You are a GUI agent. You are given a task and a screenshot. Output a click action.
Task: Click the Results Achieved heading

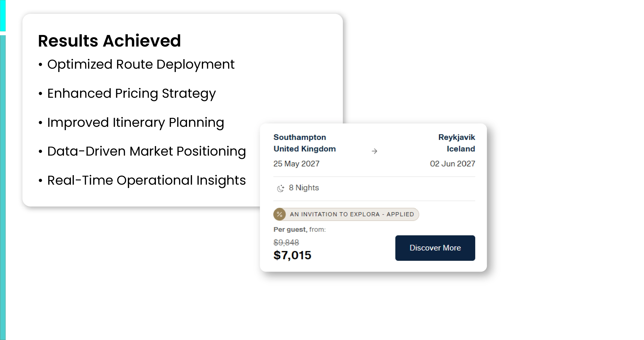tap(109, 41)
